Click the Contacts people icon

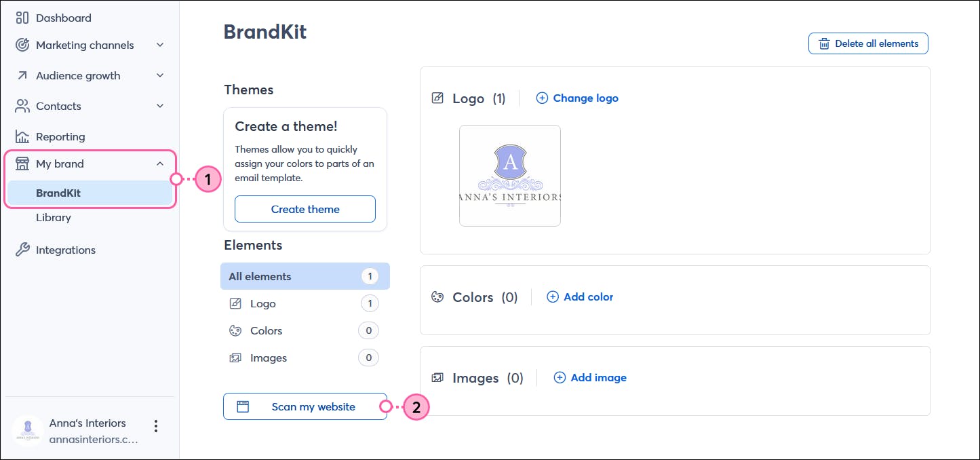click(22, 106)
